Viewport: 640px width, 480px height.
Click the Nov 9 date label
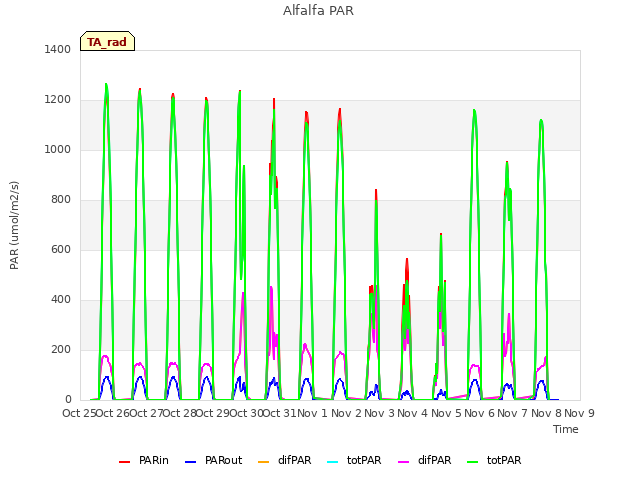point(579,413)
